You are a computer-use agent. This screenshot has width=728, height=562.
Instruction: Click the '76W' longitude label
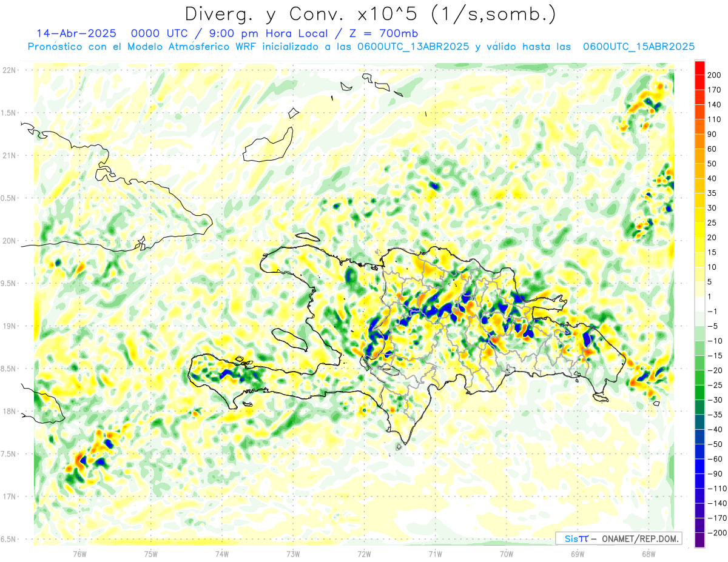[79, 554]
